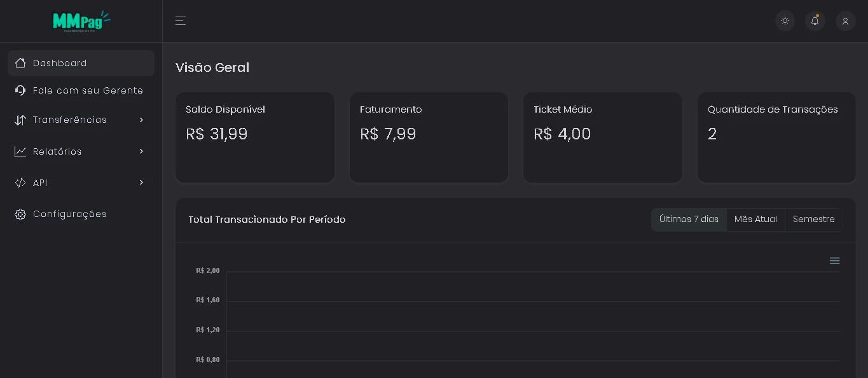Viewport: 868px width, 378px height.
Task: Expand the Relatórios submenu chevron
Action: point(141,151)
